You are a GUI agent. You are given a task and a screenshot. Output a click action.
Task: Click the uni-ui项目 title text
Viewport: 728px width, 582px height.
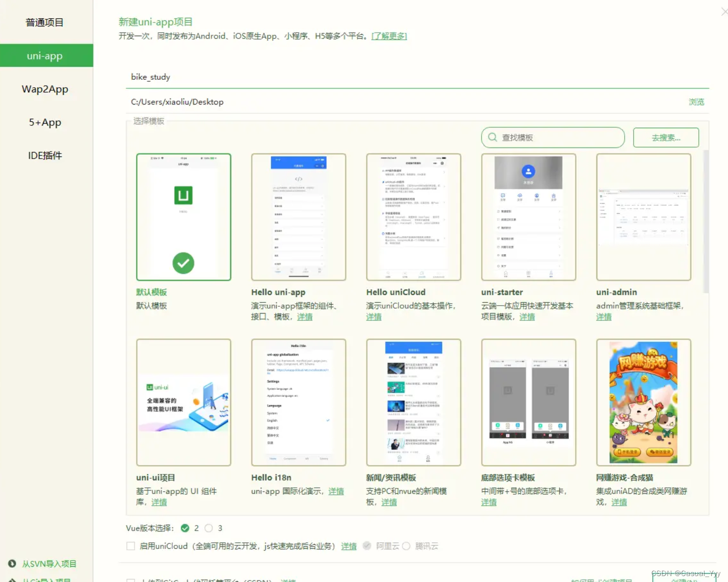pos(155,477)
